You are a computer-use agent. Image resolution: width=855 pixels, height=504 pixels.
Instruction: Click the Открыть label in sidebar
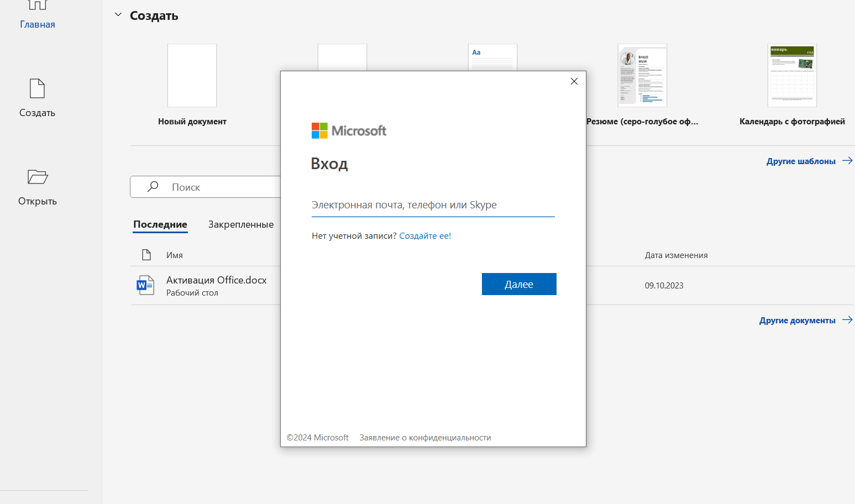[x=38, y=201]
